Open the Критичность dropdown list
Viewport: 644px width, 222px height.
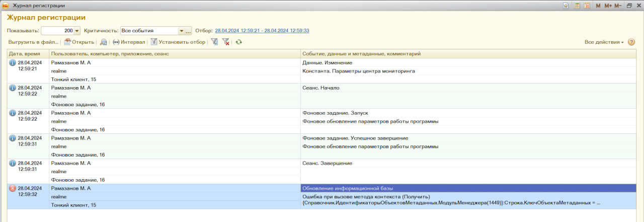(x=181, y=31)
